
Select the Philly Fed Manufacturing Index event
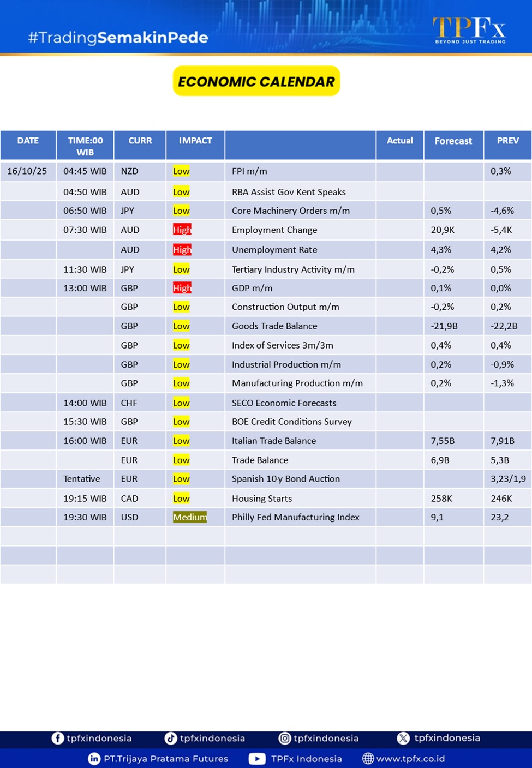(295, 517)
